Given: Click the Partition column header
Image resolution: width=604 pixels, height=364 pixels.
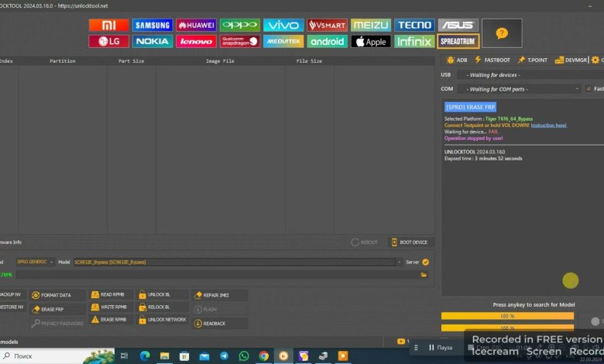Looking at the screenshot, I should (x=63, y=61).
